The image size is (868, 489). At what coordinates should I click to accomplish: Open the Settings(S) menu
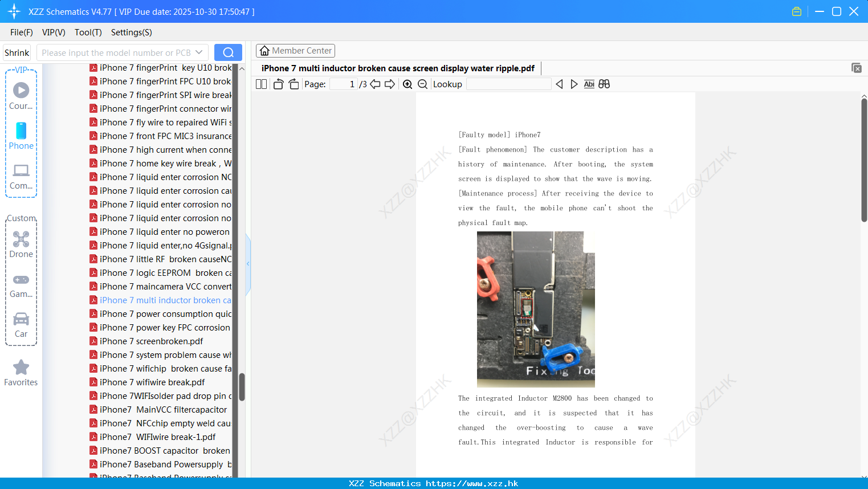click(132, 32)
